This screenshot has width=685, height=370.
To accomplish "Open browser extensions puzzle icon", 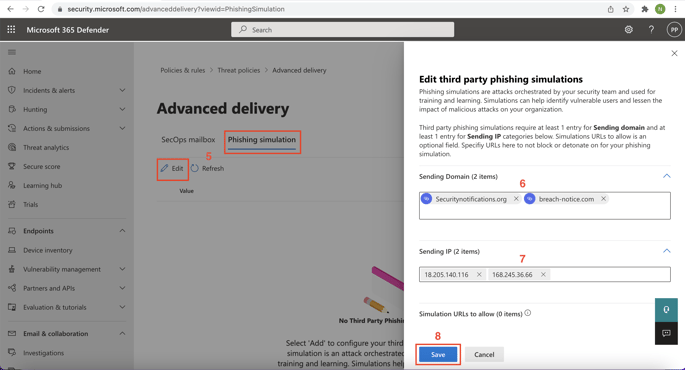I will tap(644, 9).
